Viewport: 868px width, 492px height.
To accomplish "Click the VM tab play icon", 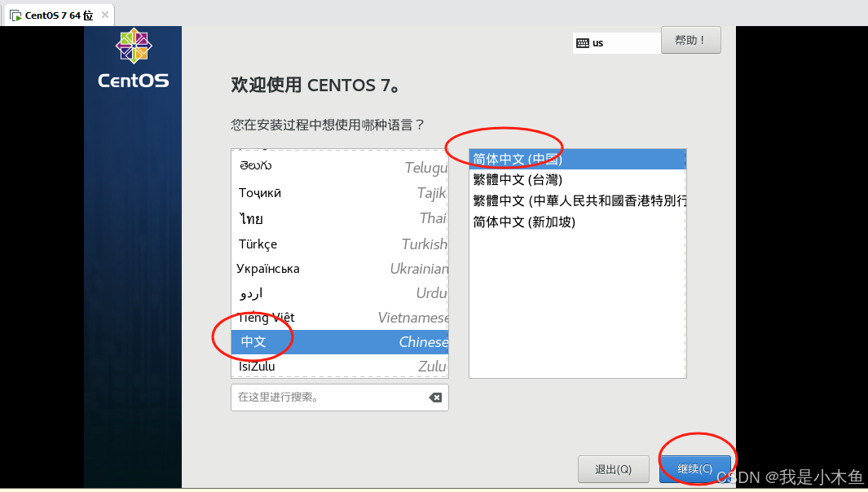I will pyautogui.click(x=15, y=15).
